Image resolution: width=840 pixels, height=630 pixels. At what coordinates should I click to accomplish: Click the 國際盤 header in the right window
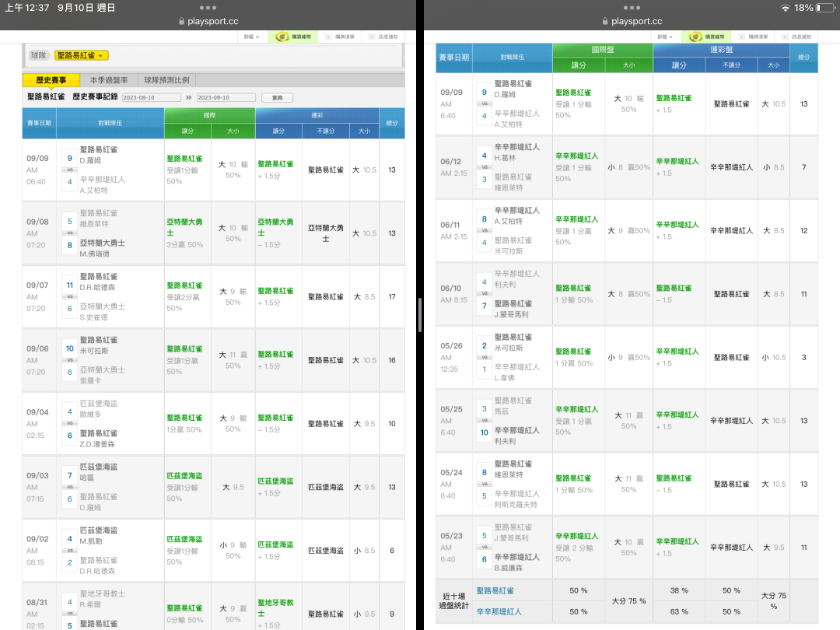tap(603, 50)
